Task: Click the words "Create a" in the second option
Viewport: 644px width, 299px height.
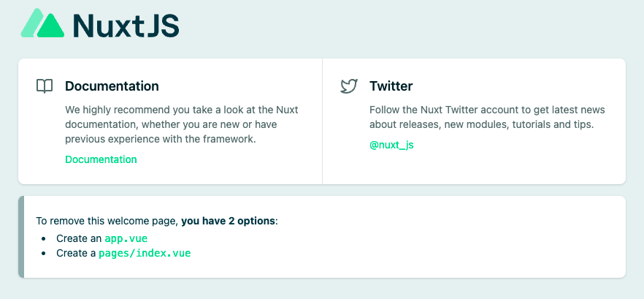Action: (76, 253)
